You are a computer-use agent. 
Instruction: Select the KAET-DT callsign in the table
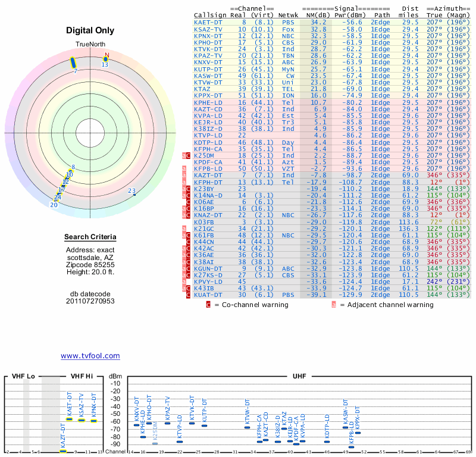(x=208, y=22)
